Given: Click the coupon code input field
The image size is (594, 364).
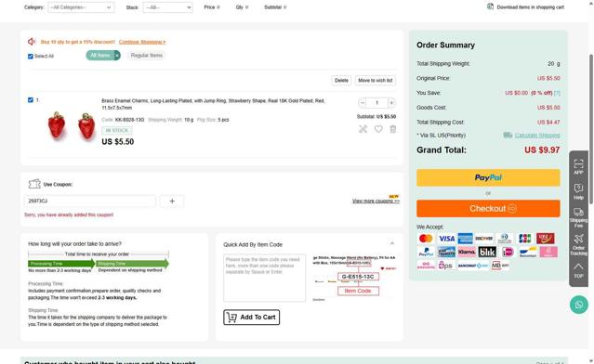Looking at the screenshot, I should 90,201.
